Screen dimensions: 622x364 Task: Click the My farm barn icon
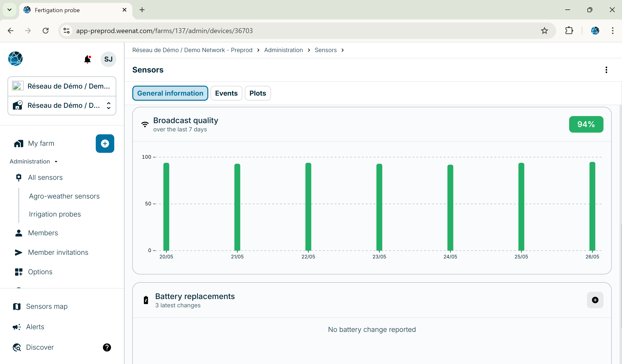pos(19,143)
